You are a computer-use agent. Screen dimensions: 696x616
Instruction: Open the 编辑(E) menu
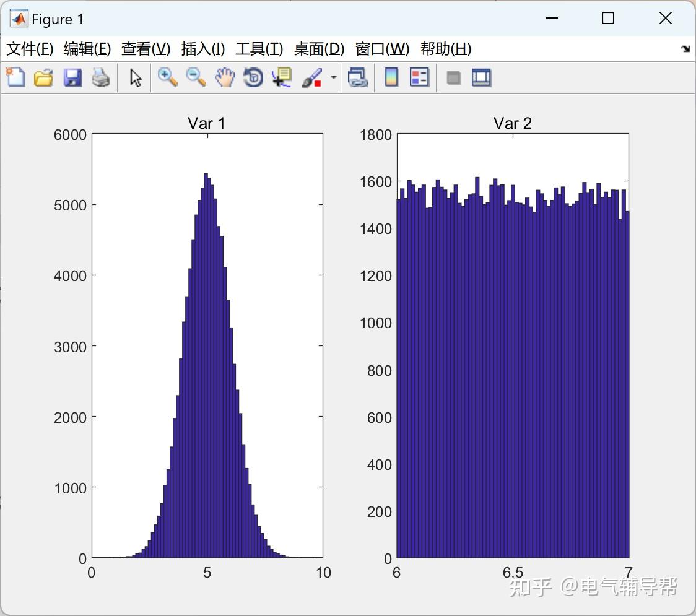click(x=87, y=49)
